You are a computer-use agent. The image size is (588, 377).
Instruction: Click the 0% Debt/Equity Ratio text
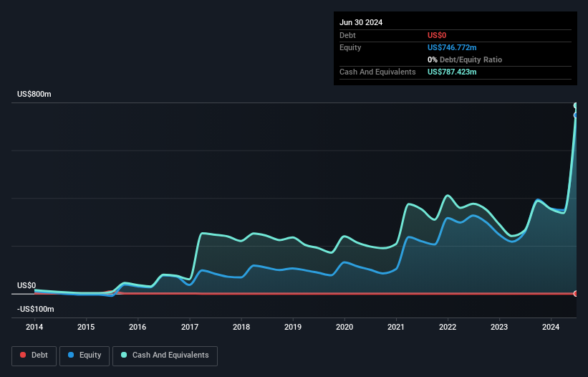click(x=465, y=59)
